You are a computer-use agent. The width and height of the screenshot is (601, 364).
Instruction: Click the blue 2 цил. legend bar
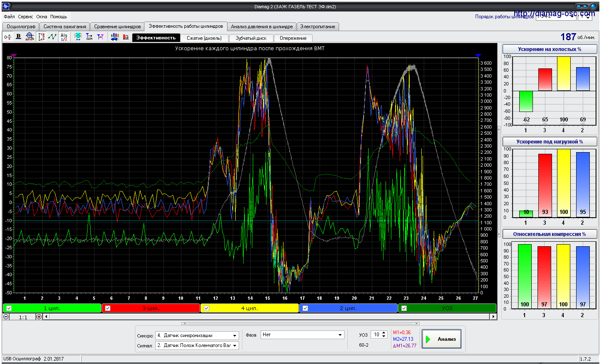tap(349, 308)
